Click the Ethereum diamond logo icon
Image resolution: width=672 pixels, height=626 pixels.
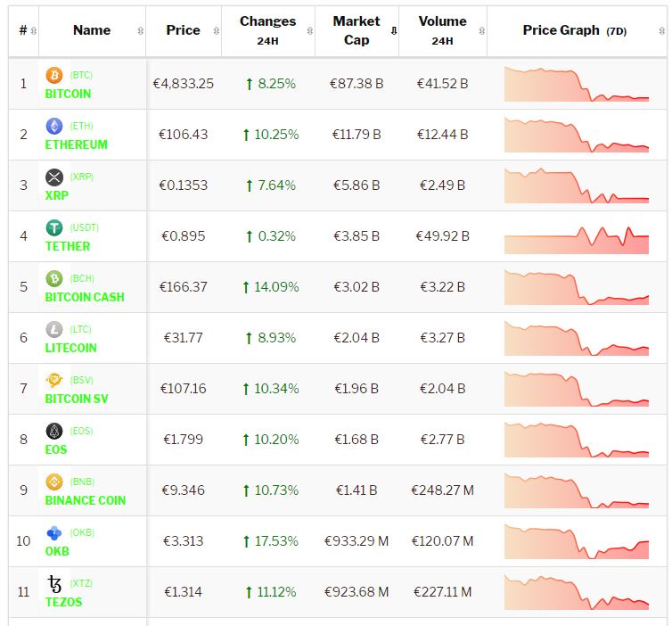(x=54, y=127)
